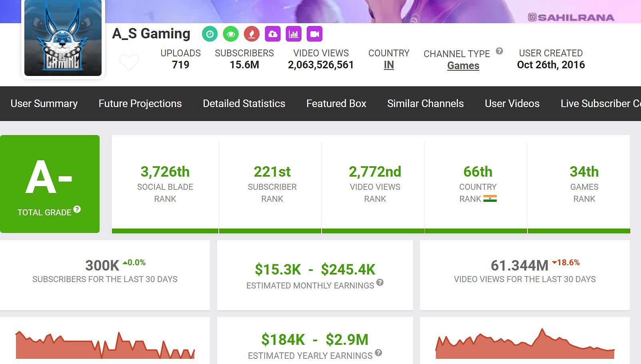Click the red flame badge icon

pyautogui.click(x=252, y=34)
